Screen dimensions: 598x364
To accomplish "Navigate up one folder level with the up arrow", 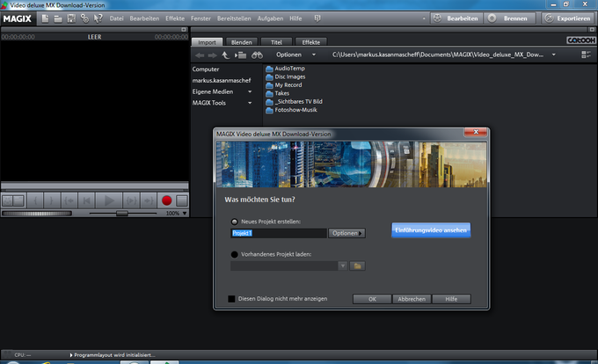I will pos(225,55).
